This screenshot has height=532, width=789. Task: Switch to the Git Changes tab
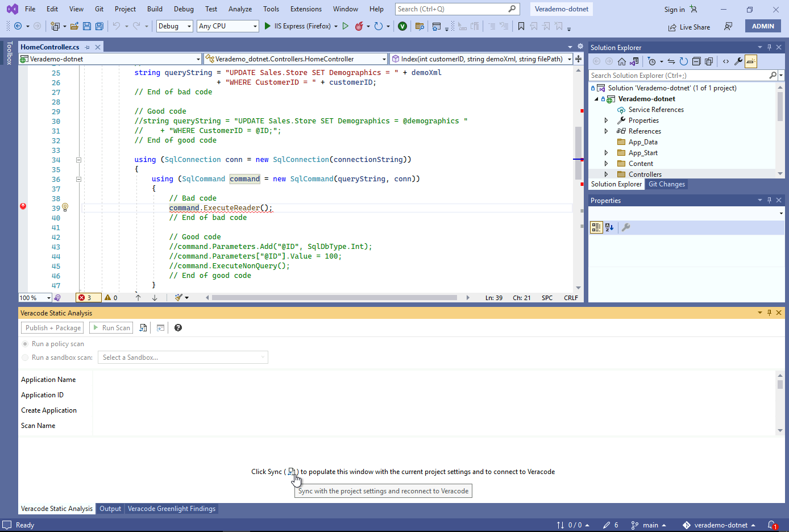pos(667,184)
